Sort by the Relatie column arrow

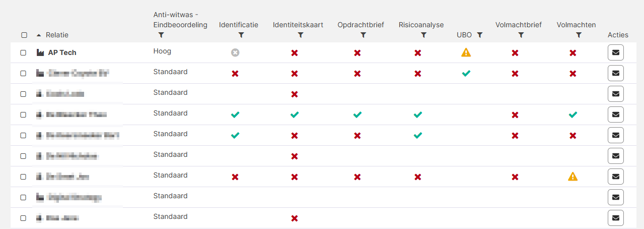pyautogui.click(x=39, y=35)
